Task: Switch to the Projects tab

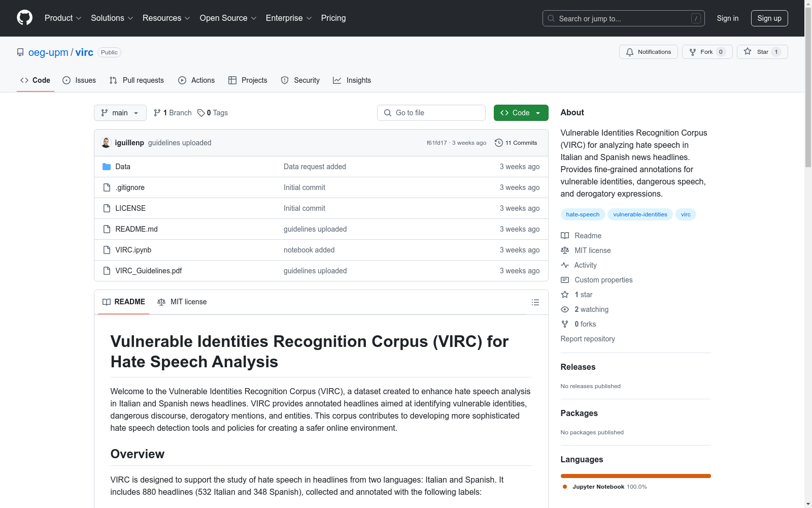Action: point(248,80)
